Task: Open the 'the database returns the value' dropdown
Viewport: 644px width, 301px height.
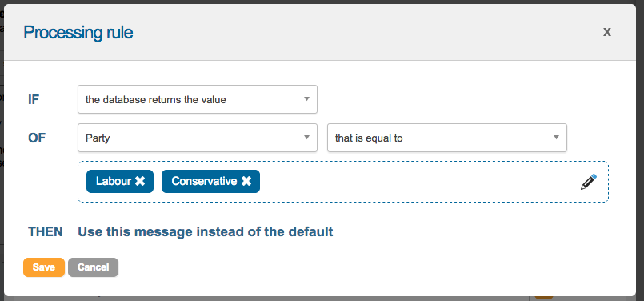Action: point(198,99)
